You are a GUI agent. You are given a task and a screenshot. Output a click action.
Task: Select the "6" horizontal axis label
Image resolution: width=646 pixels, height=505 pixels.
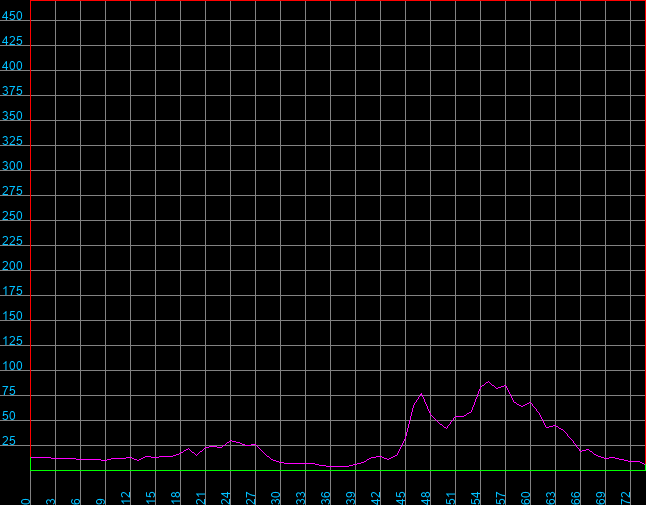point(75,501)
